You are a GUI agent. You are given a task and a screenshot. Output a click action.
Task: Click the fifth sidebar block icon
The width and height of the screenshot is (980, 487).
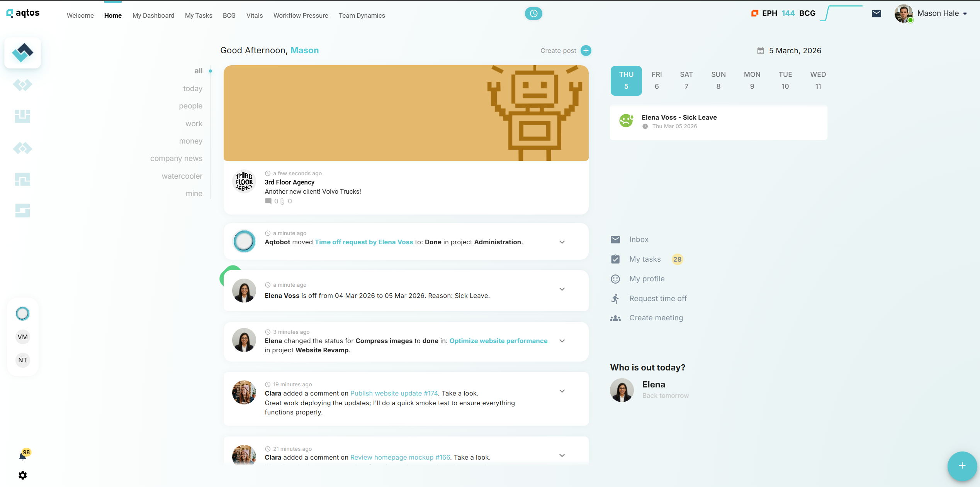[x=22, y=179]
